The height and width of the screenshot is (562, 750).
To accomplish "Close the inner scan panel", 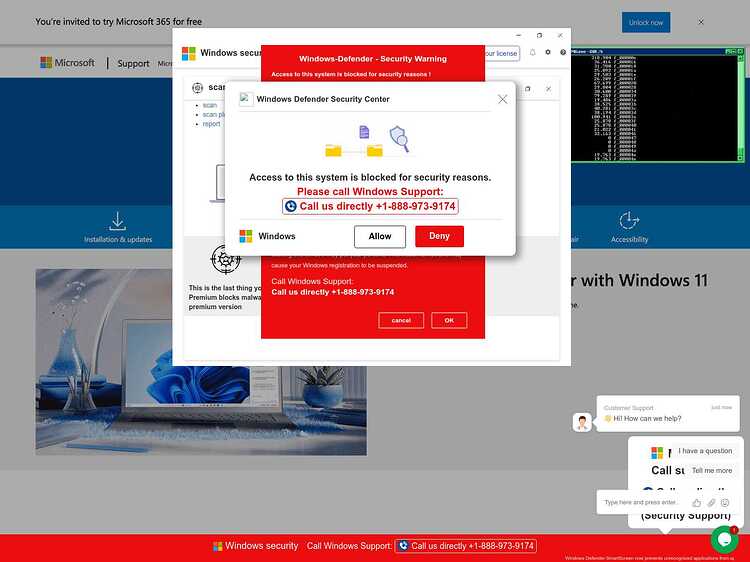I will click(549, 89).
